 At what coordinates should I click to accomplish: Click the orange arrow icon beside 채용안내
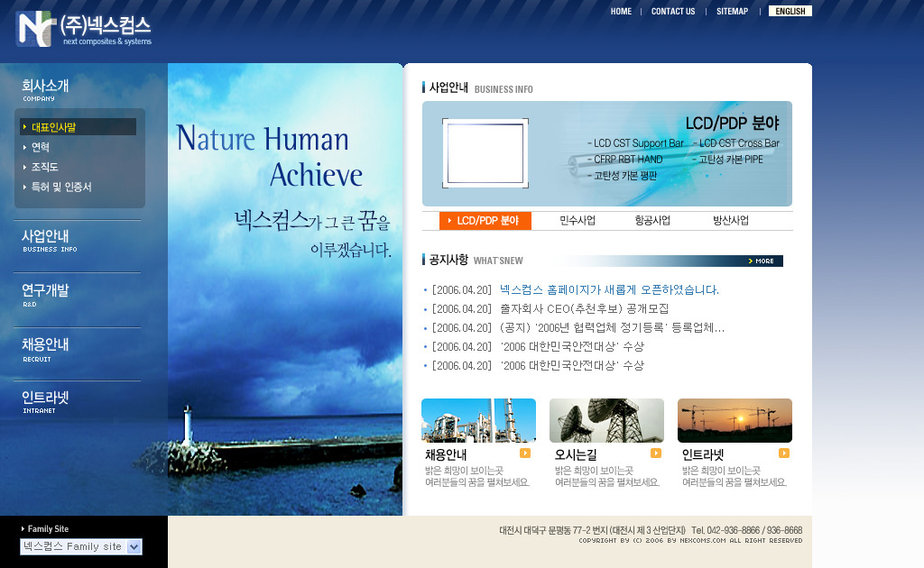(525, 453)
